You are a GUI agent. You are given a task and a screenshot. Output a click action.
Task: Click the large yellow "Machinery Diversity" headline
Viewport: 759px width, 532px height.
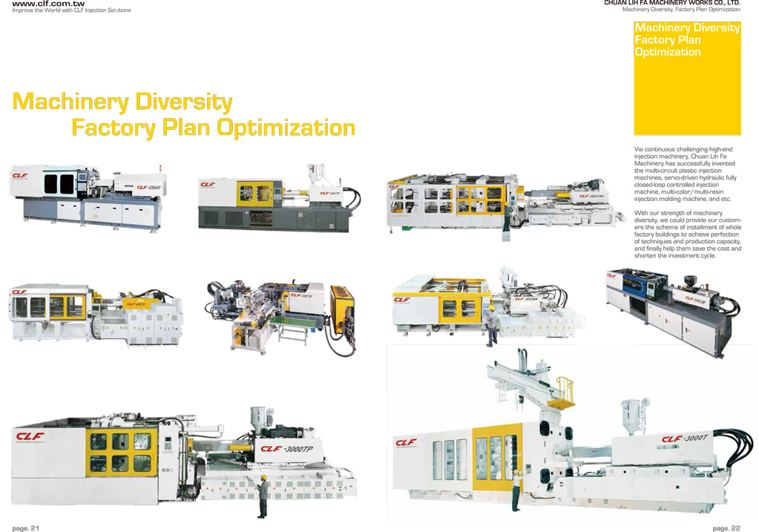pos(122,102)
